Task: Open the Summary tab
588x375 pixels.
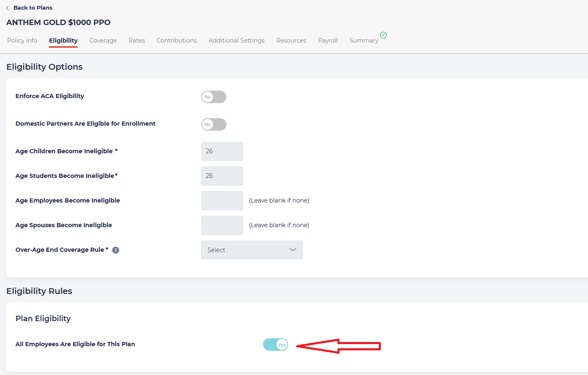Action: click(x=363, y=40)
